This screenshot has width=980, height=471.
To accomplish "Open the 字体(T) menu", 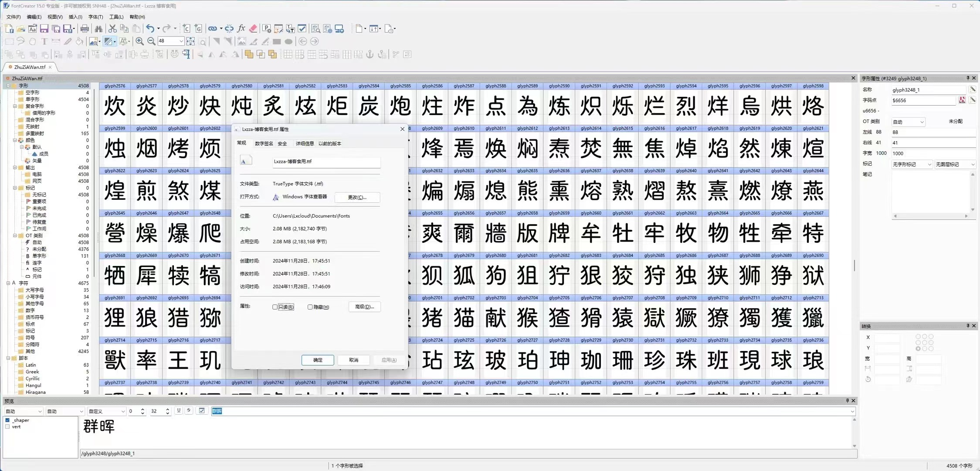I will [x=95, y=17].
